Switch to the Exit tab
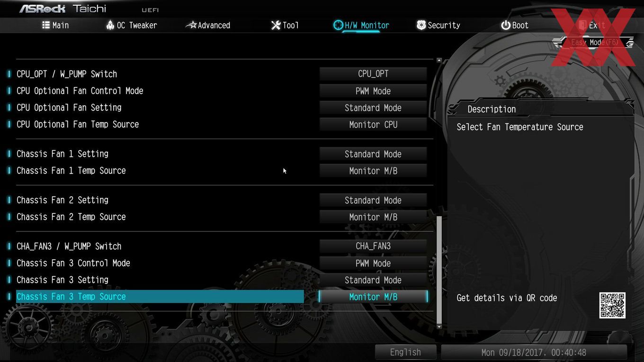Viewport: 644px width, 362px height. [592, 25]
